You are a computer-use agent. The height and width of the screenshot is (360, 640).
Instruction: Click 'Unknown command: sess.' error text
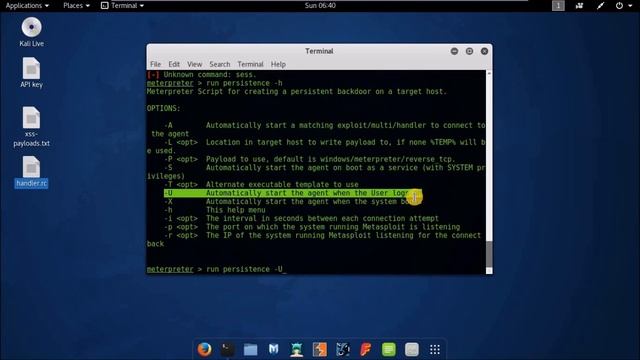pyautogui.click(x=210, y=75)
